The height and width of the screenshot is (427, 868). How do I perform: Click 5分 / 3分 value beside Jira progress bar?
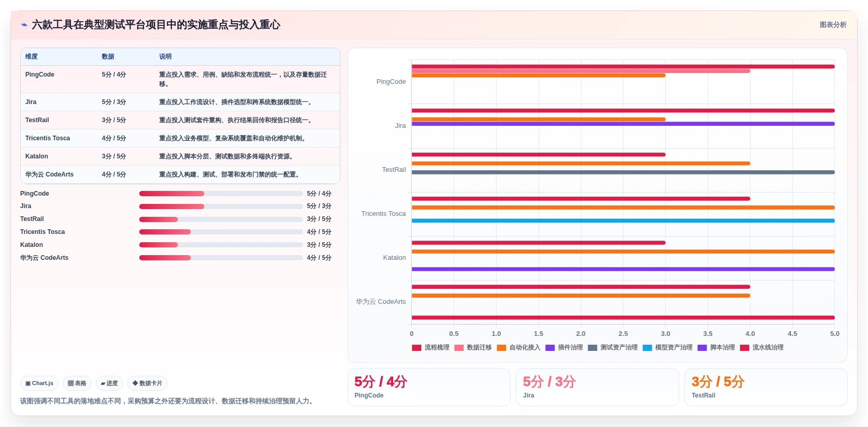click(x=319, y=206)
